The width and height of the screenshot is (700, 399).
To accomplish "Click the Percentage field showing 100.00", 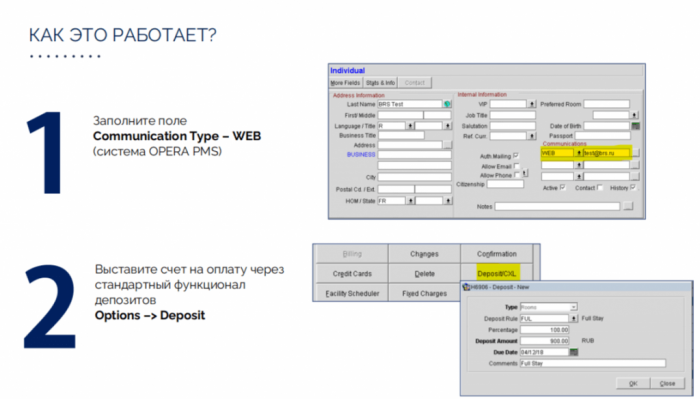I will coord(545,330).
